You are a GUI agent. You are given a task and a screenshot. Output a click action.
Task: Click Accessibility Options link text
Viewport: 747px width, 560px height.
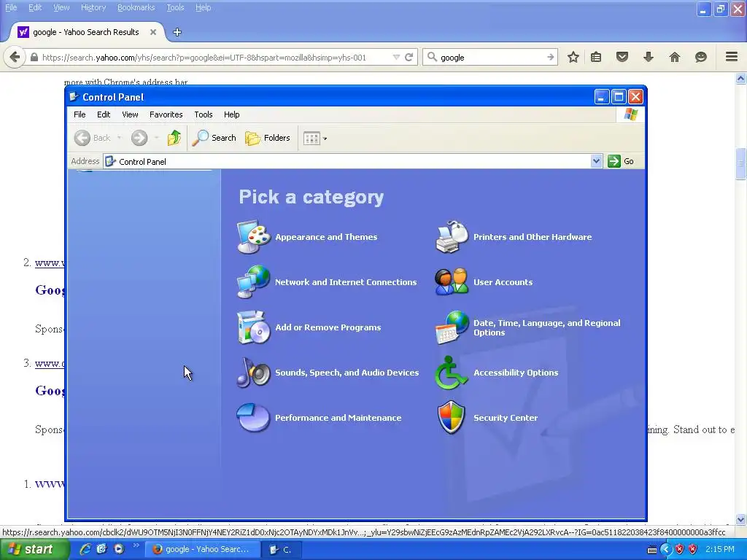point(516,373)
